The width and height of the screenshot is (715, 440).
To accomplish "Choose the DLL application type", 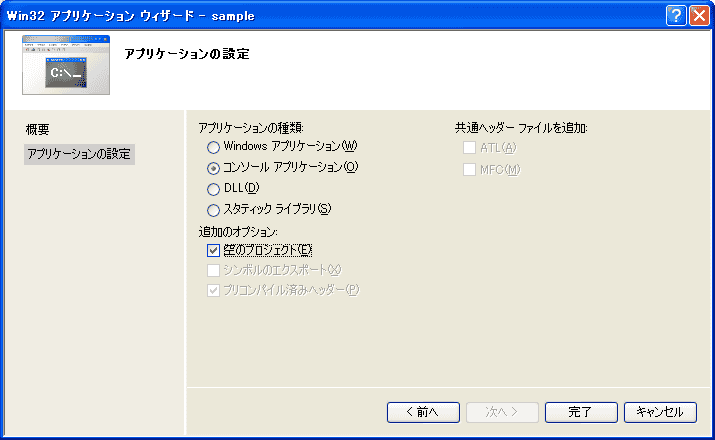I will (213, 189).
